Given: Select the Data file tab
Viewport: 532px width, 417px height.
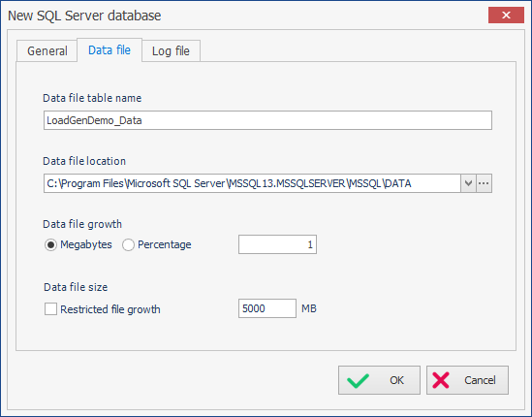Looking at the screenshot, I should coord(110,50).
